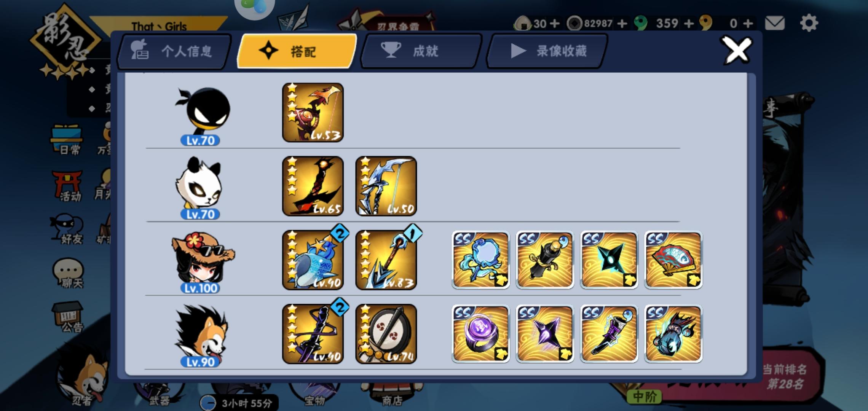Select the active 搭配 loadout tab
Viewport: 868px width, 411px height.
click(297, 51)
